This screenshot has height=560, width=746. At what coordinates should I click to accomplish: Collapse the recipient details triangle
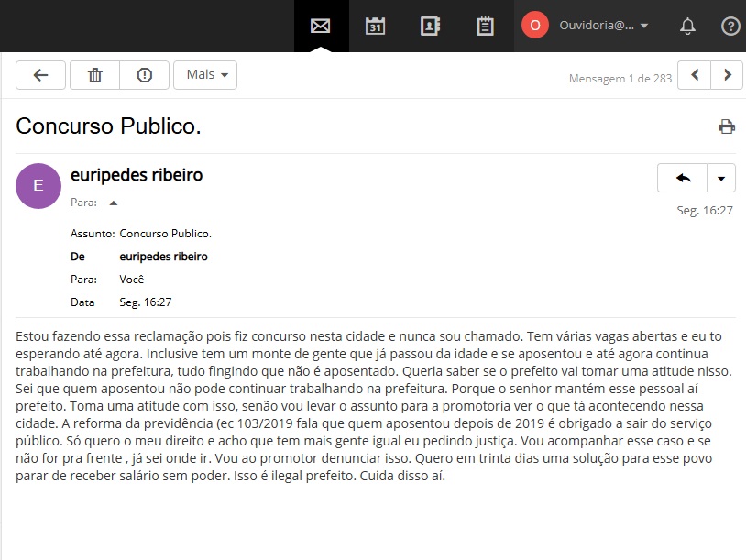pyautogui.click(x=114, y=203)
